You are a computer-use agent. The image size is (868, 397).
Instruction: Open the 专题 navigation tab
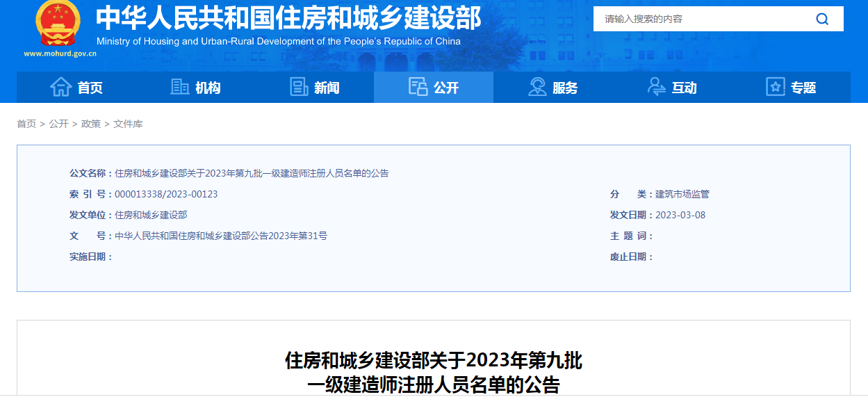pos(791,88)
